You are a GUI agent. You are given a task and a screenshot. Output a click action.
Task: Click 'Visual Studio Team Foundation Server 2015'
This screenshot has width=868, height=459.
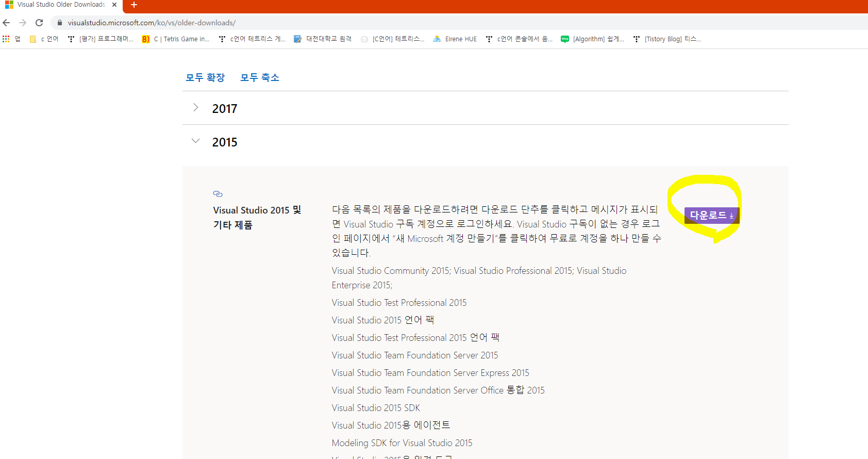point(415,355)
